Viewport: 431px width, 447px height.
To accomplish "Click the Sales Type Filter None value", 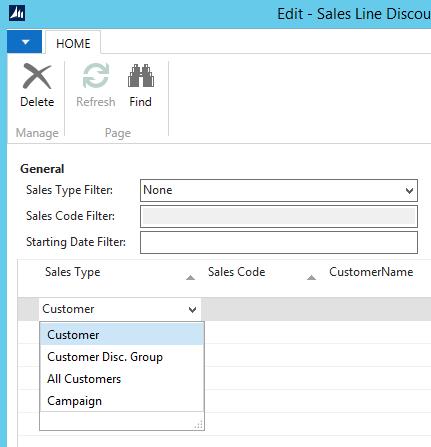I will click(x=158, y=190).
